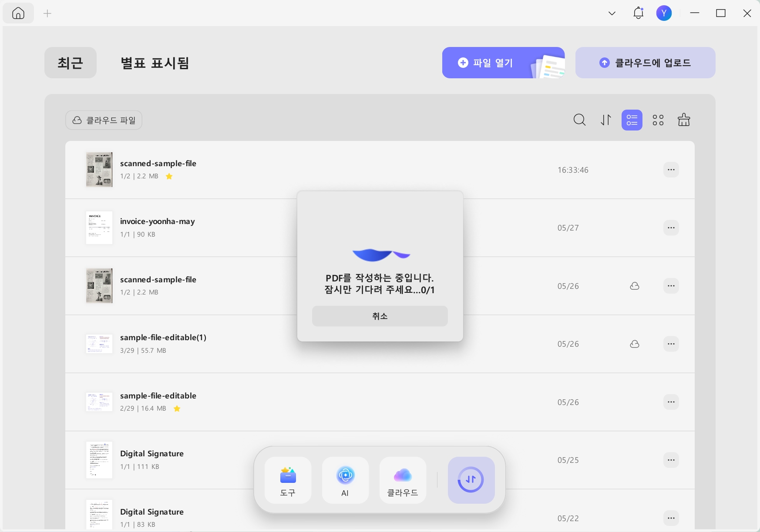This screenshot has height=532, width=760.
Task: Click cloud icon on sample-file-editable(1) row
Action: [635, 344]
